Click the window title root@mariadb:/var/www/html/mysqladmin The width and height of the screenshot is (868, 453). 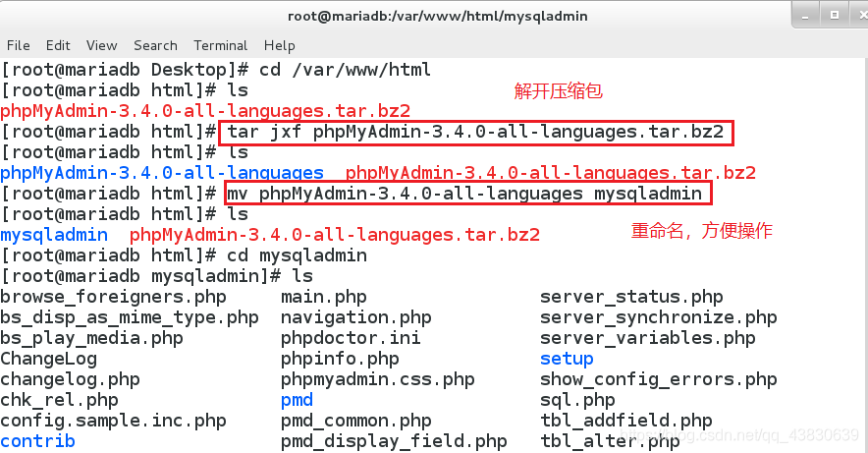[437, 16]
